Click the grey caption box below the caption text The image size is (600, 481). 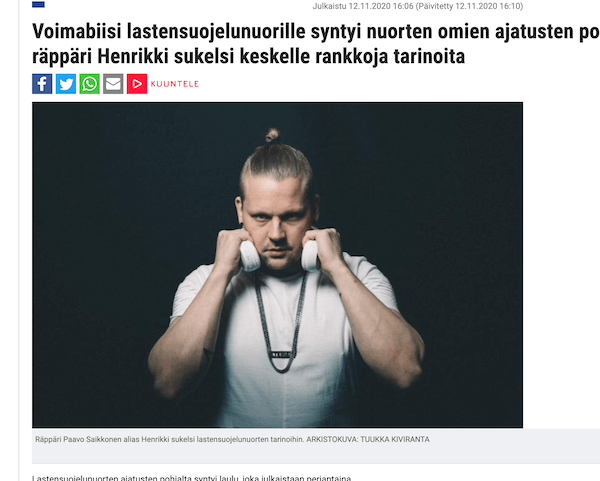pos(316,454)
